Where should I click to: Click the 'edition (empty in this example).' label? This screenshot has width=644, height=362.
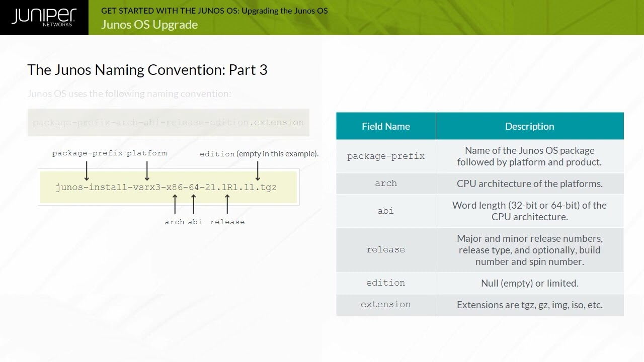[259, 154]
